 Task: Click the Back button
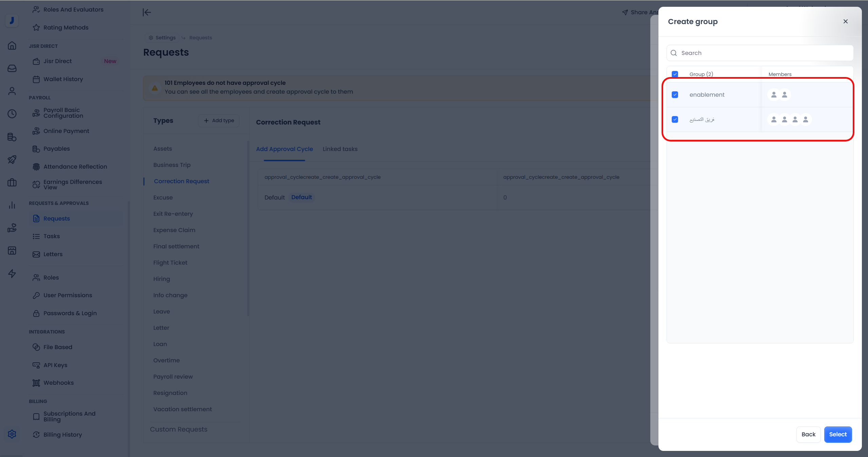tap(808, 434)
